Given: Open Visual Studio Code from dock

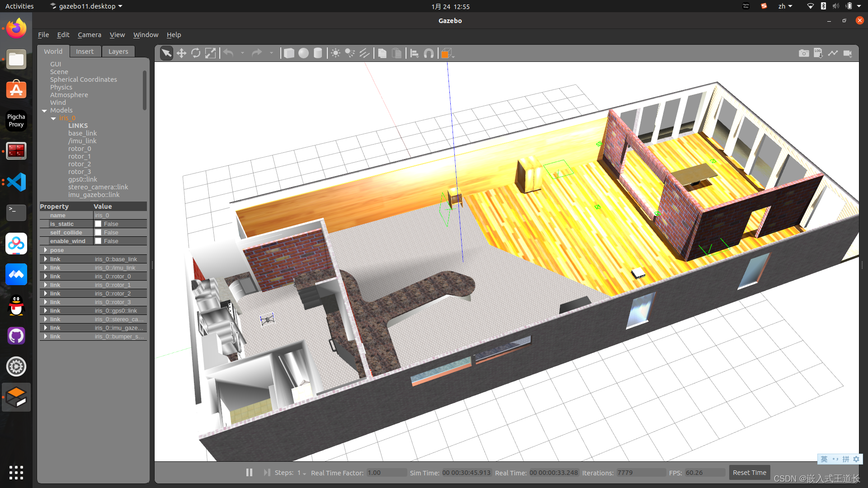Looking at the screenshot, I should click(16, 182).
